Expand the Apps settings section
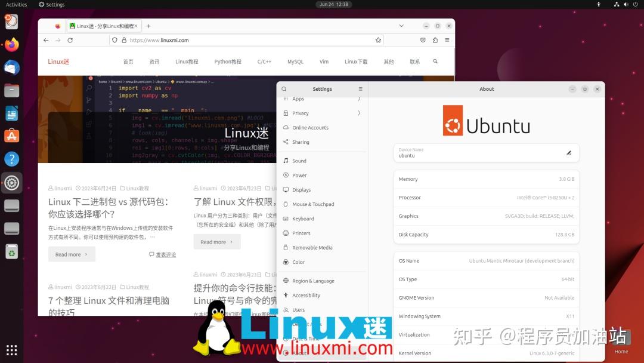Screen dimensions: 644x363 tap(298, 99)
